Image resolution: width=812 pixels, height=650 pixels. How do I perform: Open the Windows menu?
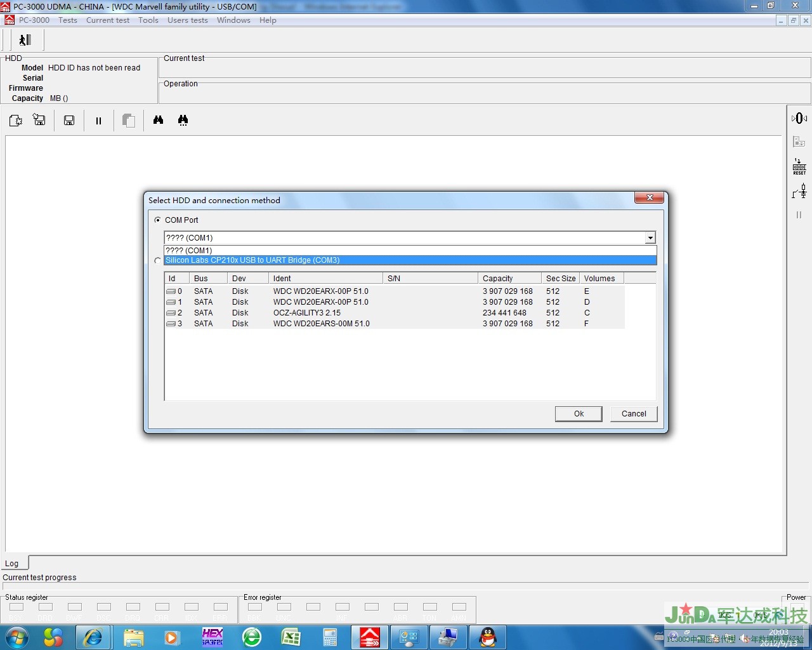[x=233, y=20]
